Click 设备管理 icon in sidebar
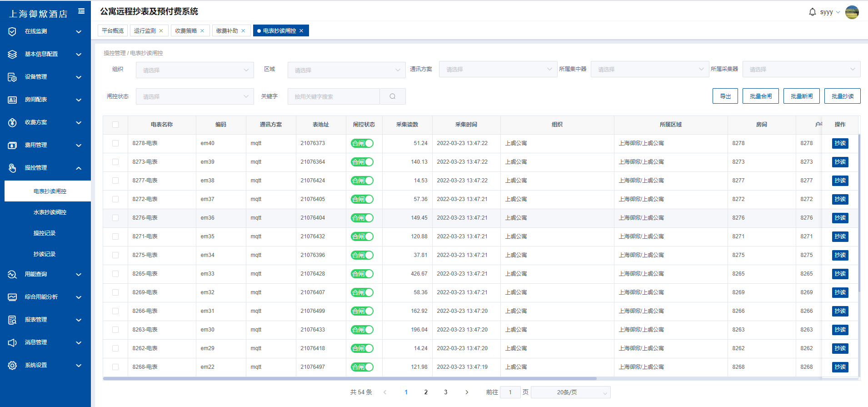 point(12,77)
